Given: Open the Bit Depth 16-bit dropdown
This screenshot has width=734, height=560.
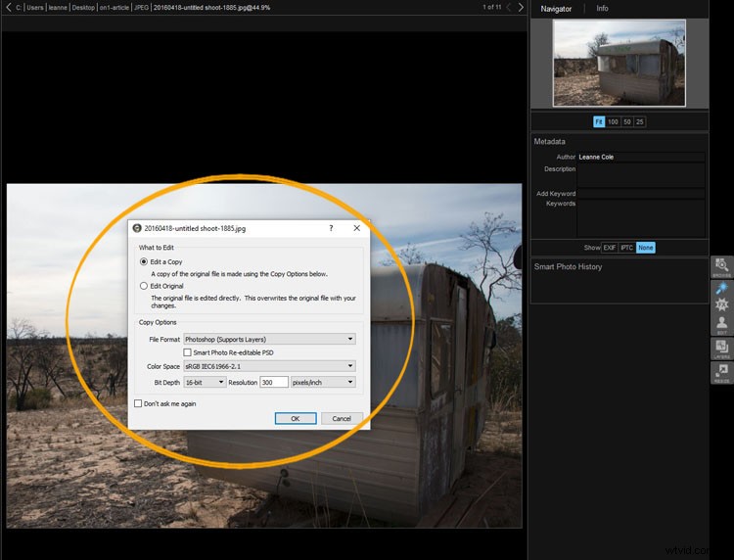Looking at the screenshot, I should 206,382.
